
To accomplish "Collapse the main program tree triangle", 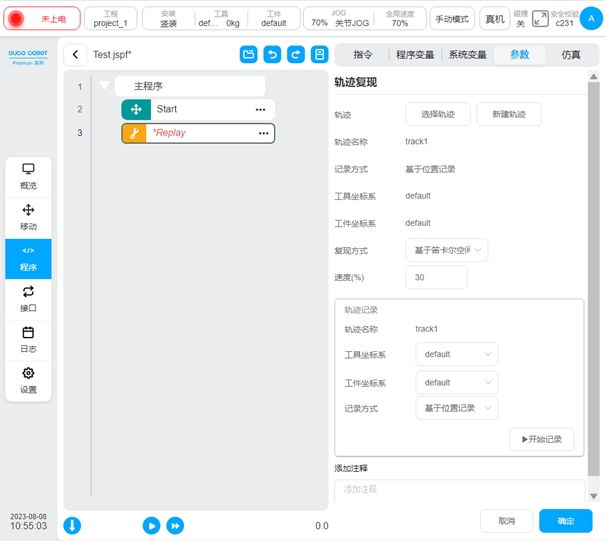I will click(104, 86).
